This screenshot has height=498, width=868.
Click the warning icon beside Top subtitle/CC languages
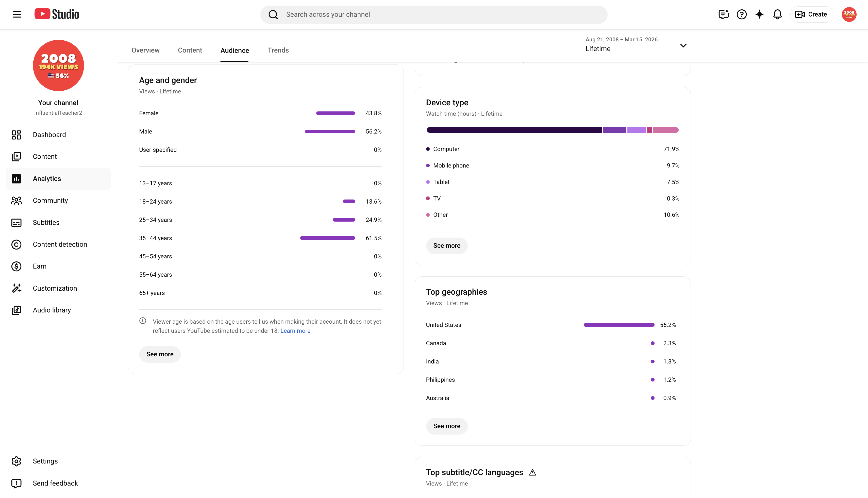pyautogui.click(x=532, y=472)
